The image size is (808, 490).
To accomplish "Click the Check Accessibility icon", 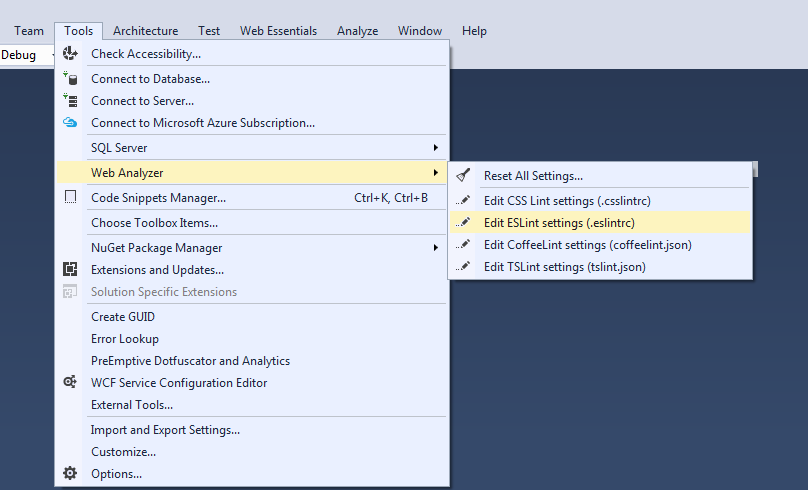I will (x=70, y=53).
